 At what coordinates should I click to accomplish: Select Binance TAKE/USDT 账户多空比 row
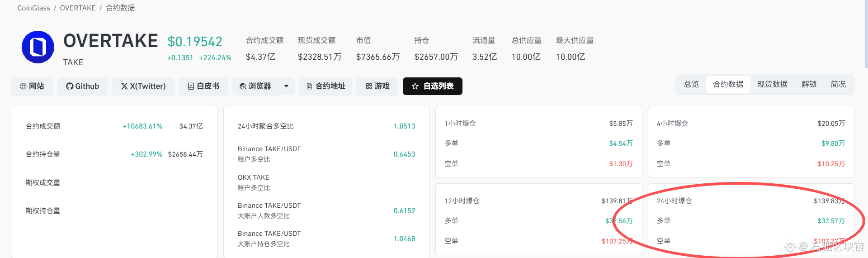coord(326,154)
